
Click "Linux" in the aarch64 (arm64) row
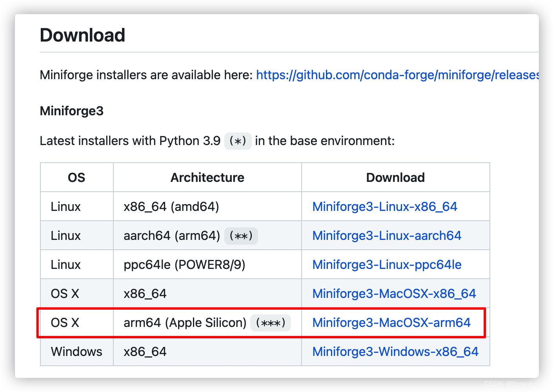coord(65,236)
